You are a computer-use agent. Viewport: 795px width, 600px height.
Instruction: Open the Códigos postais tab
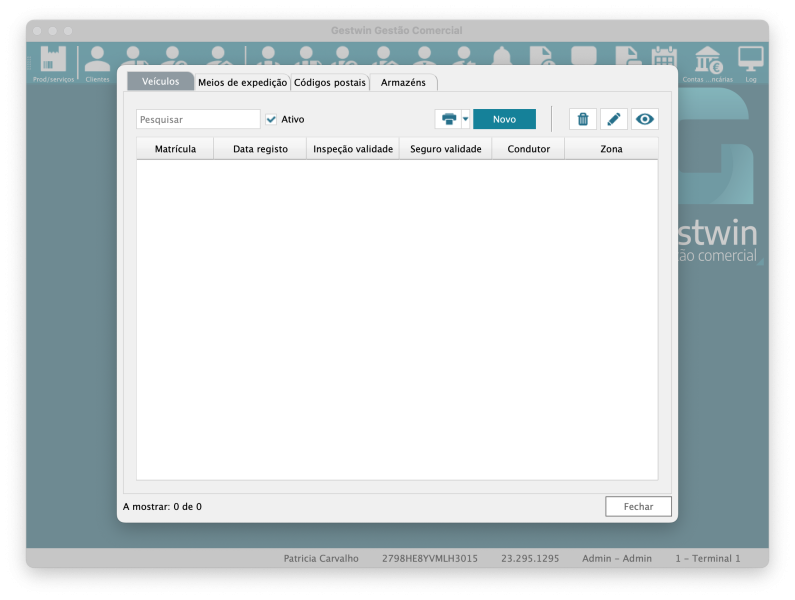coord(330,82)
